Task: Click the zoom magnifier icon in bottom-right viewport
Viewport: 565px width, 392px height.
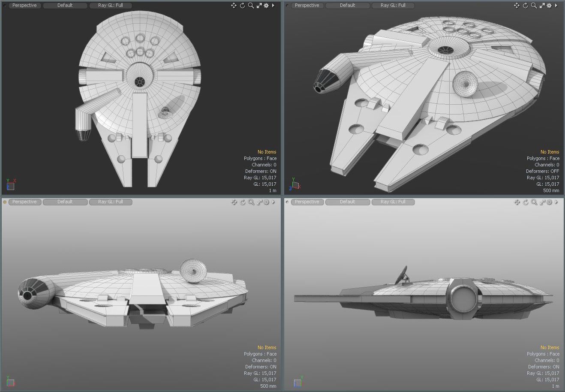Action: (x=534, y=202)
